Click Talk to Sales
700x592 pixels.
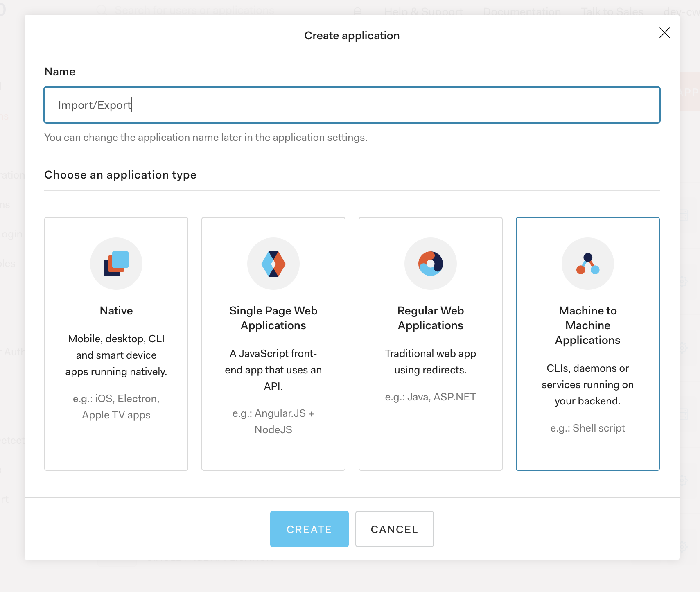[612, 11]
